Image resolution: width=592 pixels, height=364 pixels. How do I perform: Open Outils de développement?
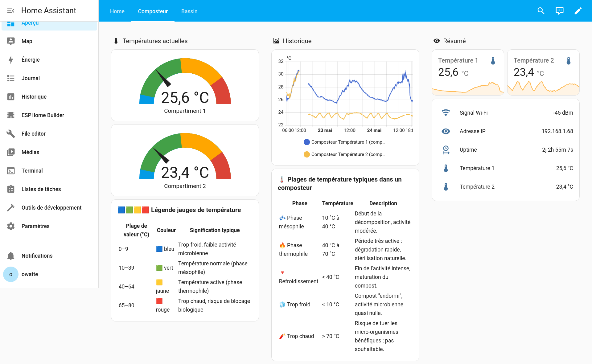pos(51,208)
